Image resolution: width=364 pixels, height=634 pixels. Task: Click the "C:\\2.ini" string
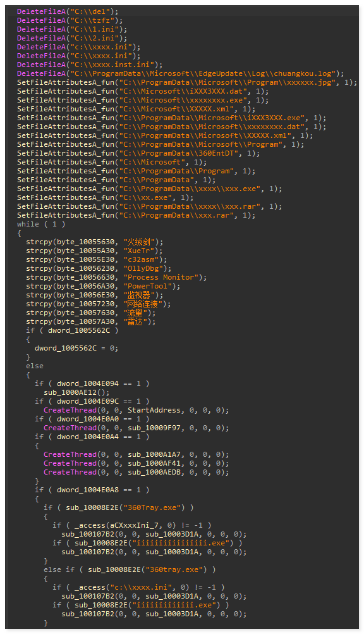pyautogui.click(x=97, y=39)
